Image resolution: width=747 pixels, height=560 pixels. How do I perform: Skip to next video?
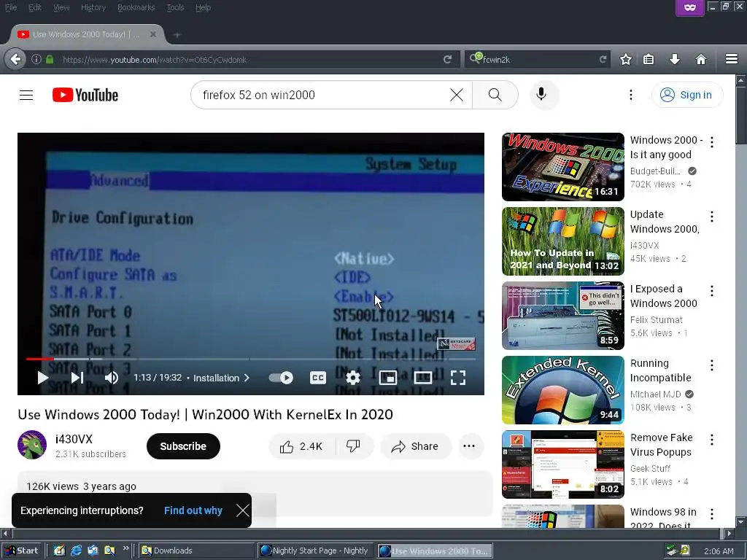coord(77,378)
